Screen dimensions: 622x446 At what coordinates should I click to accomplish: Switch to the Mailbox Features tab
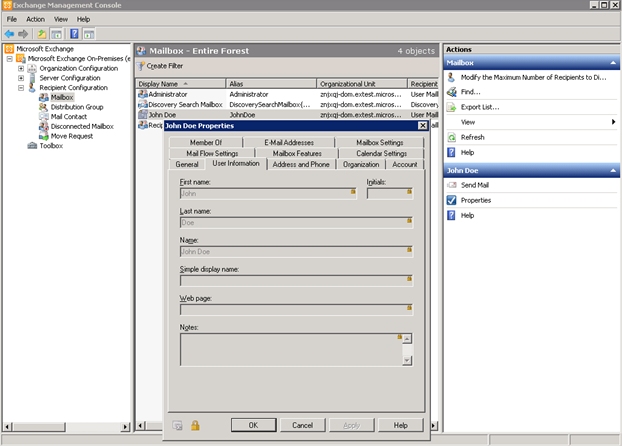[296, 153]
